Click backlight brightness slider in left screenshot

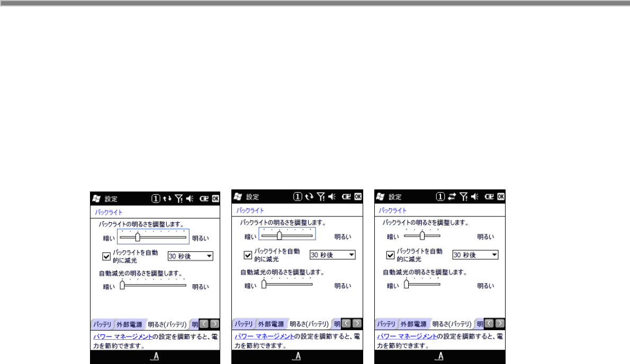pos(153,237)
